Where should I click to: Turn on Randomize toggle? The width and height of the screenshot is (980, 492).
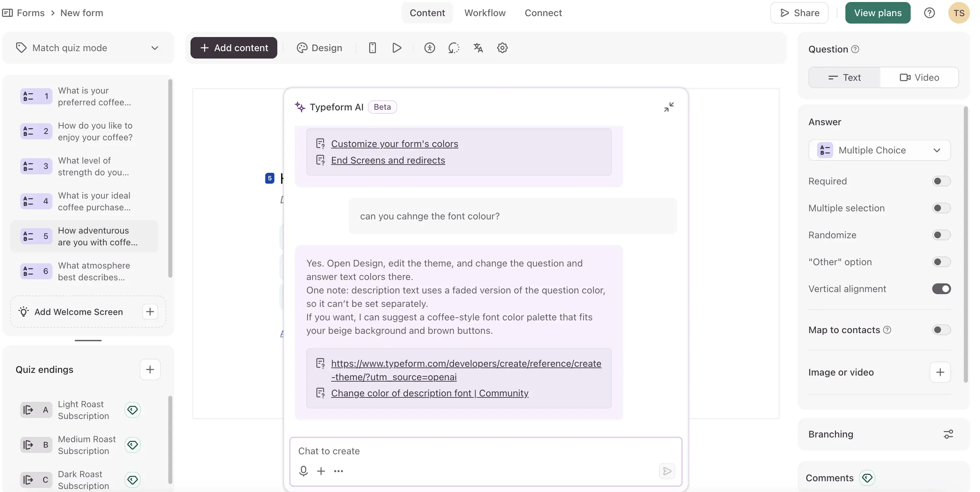tap(941, 235)
